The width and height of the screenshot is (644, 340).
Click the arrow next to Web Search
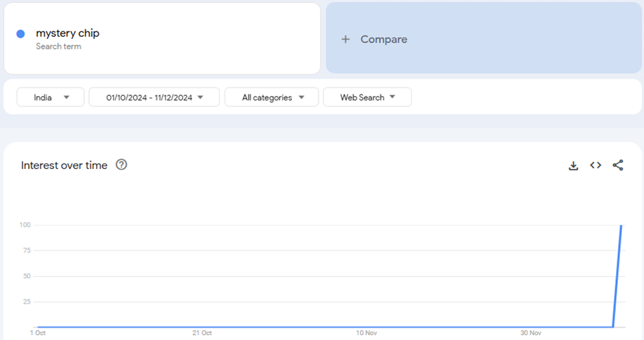[x=393, y=97]
